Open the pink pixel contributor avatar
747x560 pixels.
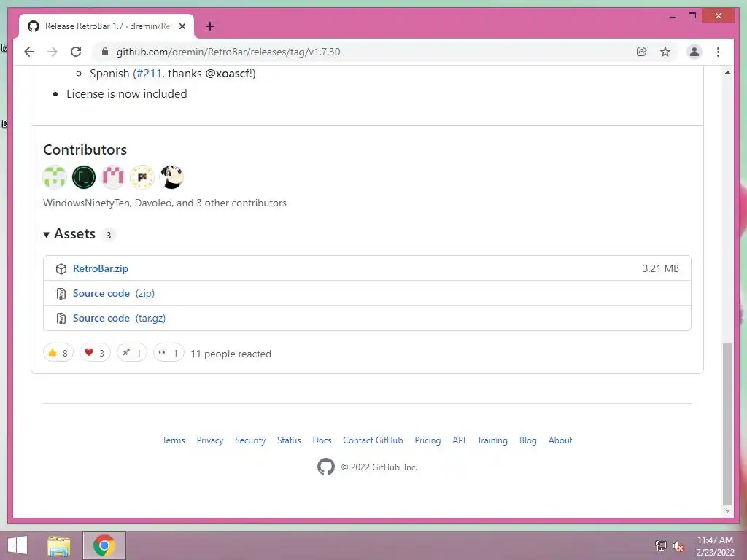coord(113,177)
